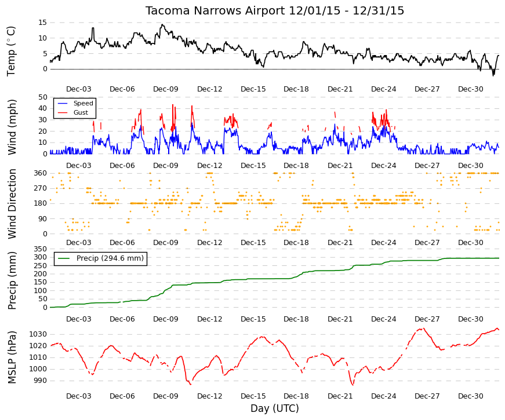Click the '100' tick on the precip axis
The image size is (505, 420).
pos(40,291)
